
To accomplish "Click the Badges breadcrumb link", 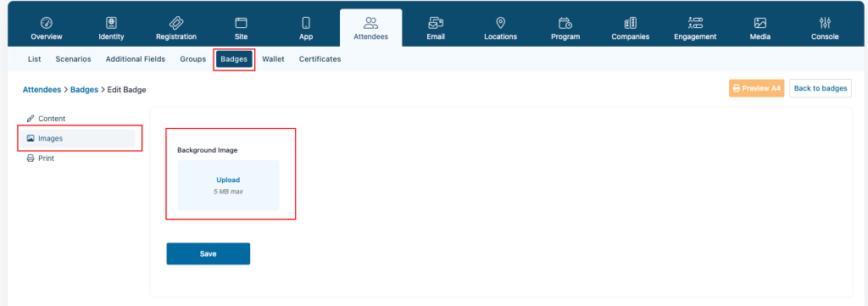I will 84,90.
